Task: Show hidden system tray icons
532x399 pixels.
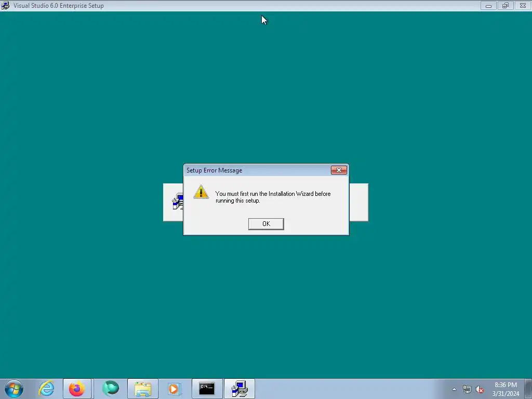Action: tap(454, 390)
